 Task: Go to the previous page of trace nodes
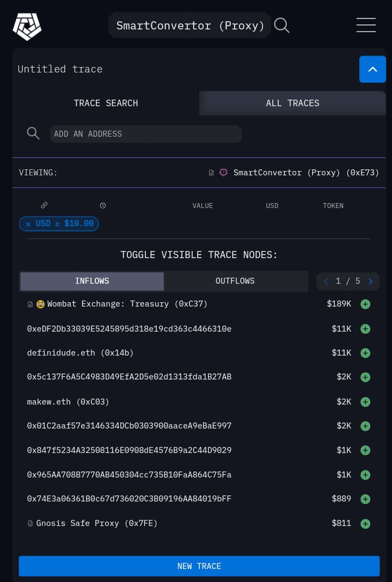point(326,281)
